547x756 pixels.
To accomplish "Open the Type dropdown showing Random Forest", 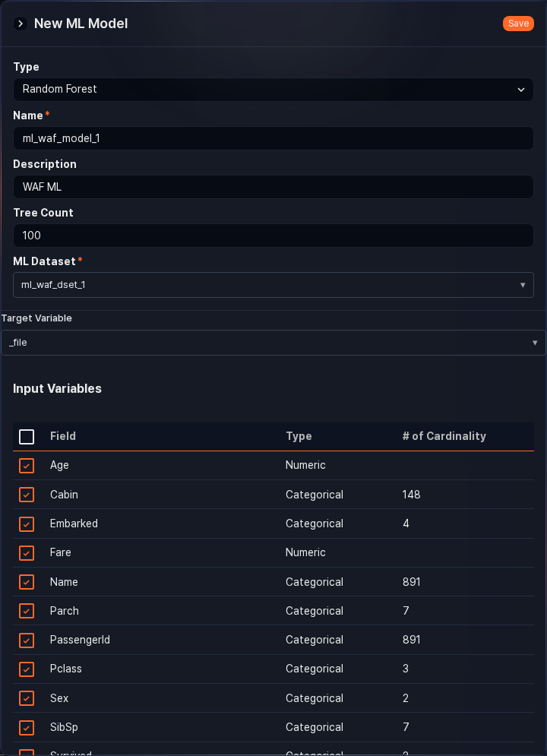I will pos(273,90).
